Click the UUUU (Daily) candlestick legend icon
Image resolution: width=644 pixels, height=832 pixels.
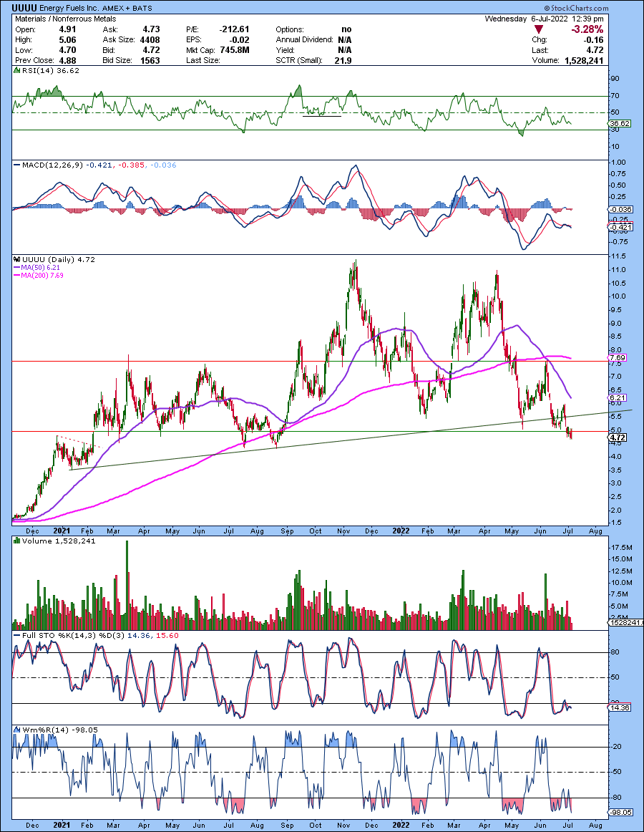(16, 259)
